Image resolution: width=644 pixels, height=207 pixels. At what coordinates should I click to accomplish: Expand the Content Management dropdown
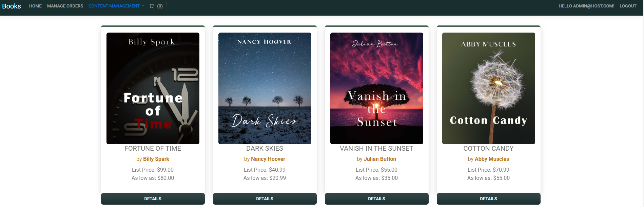click(116, 6)
